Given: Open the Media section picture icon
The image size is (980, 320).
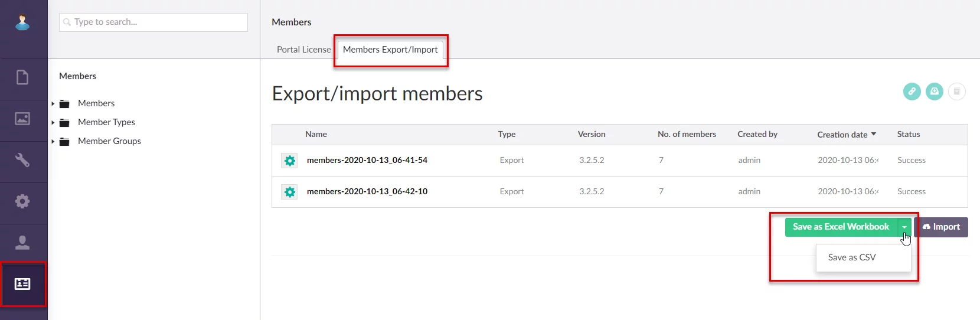Looking at the screenshot, I should click(22, 119).
